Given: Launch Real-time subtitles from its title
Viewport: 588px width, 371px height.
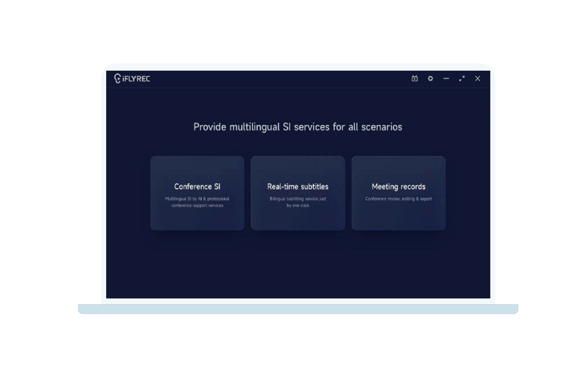Looking at the screenshot, I should 298,187.
